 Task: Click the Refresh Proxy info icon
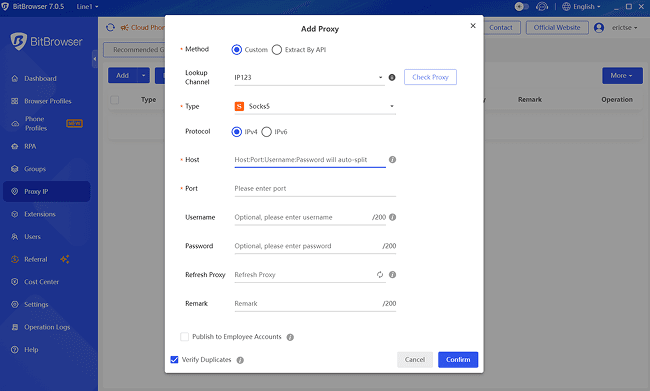[x=393, y=274]
